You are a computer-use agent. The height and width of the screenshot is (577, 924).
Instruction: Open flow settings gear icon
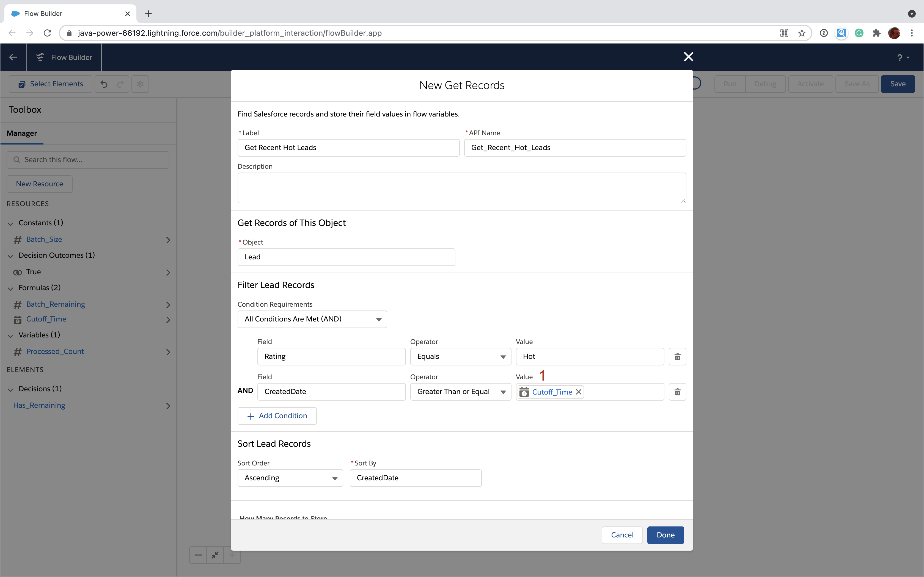coord(140,84)
